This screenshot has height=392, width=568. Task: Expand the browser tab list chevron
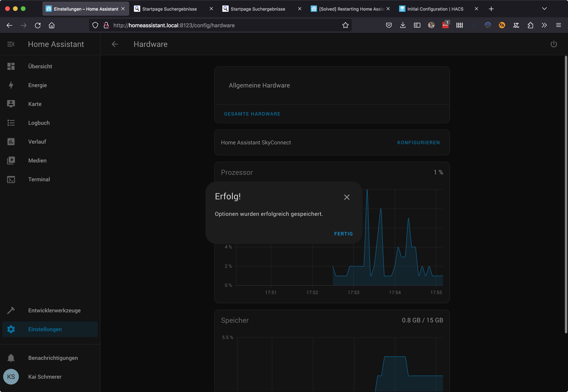coord(544,9)
